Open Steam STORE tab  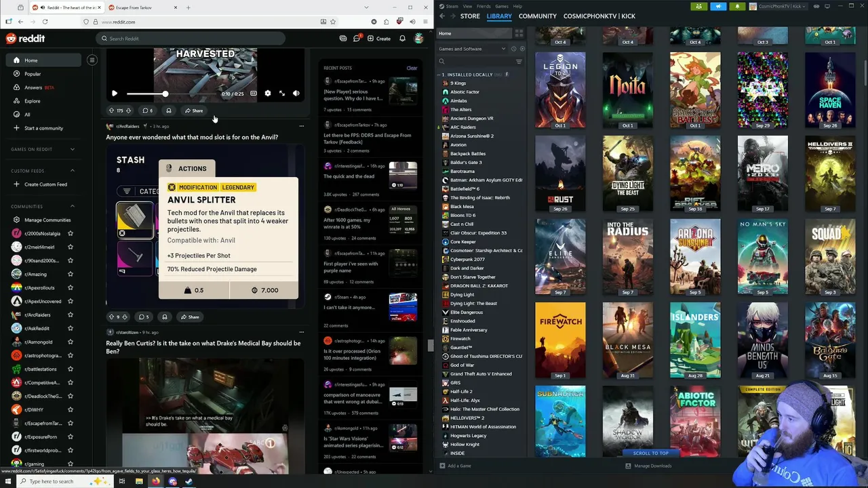coord(470,16)
